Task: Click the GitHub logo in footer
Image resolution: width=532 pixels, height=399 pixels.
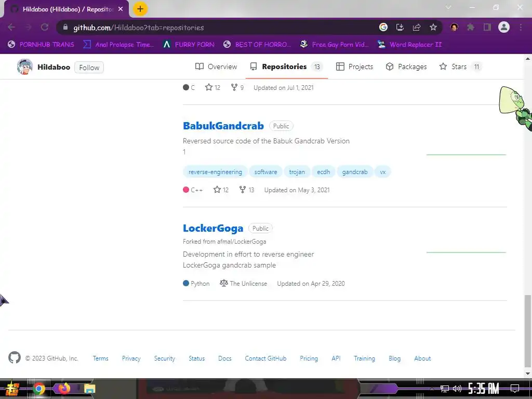Action: coord(15,357)
